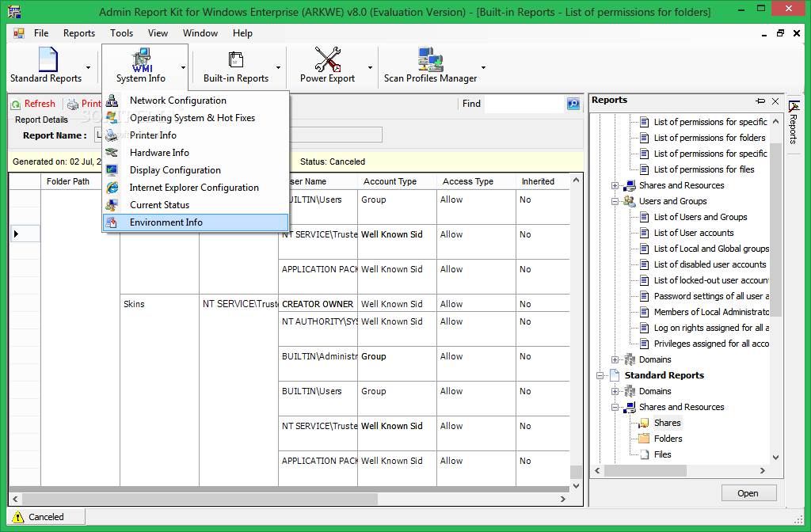The image size is (811, 532).
Task: Click the Standard Reports tree node icon
Action: [615, 375]
